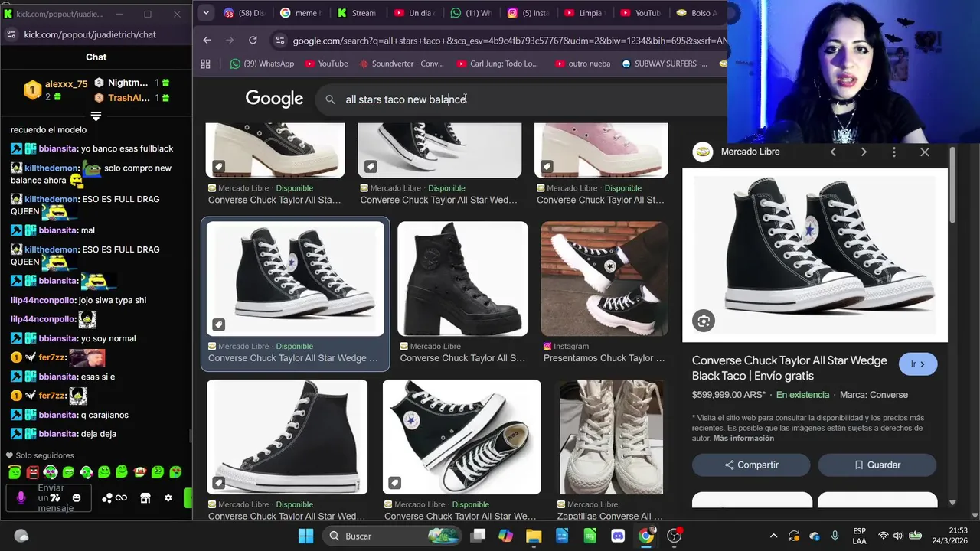Open the emoji picker smiley icon
The image size is (980, 551).
click(77, 498)
